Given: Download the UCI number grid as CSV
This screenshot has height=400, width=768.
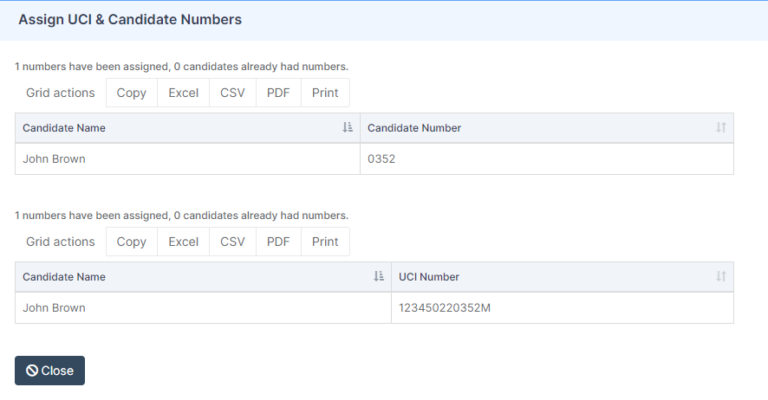Looking at the screenshot, I should [232, 242].
